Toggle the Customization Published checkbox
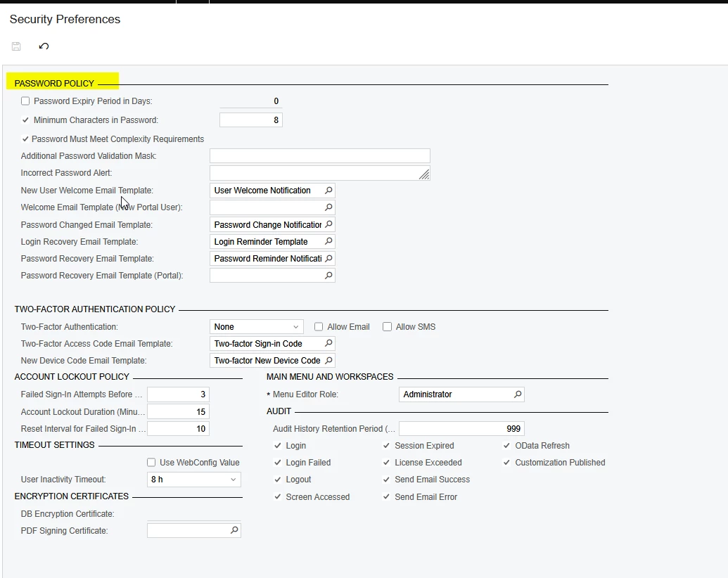728x578 pixels. [506, 463]
